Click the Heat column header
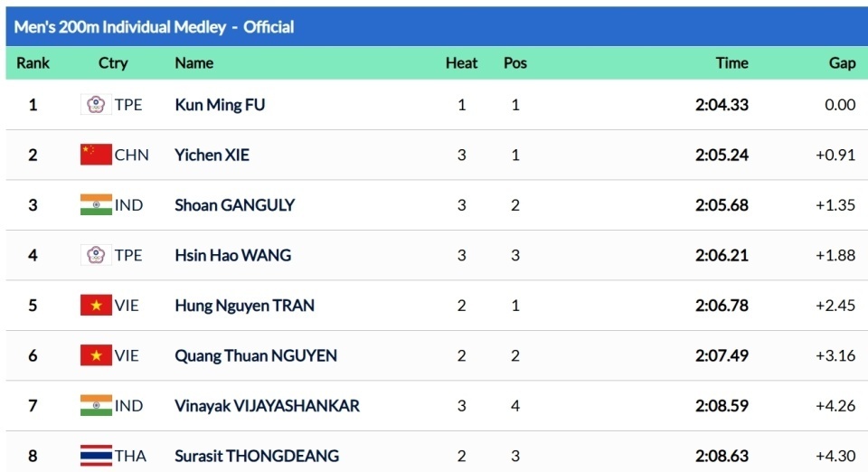Image resolution: width=868 pixels, height=472 pixels. click(461, 63)
